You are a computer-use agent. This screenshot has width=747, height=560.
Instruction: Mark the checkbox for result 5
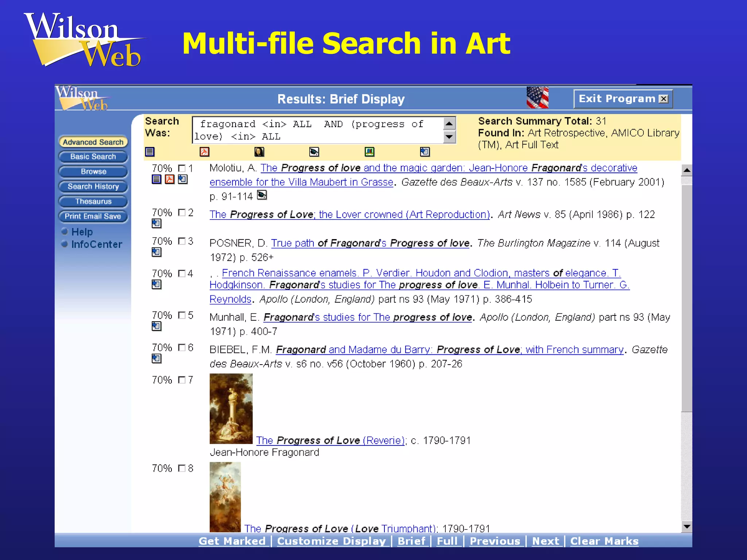pos(182,315)
